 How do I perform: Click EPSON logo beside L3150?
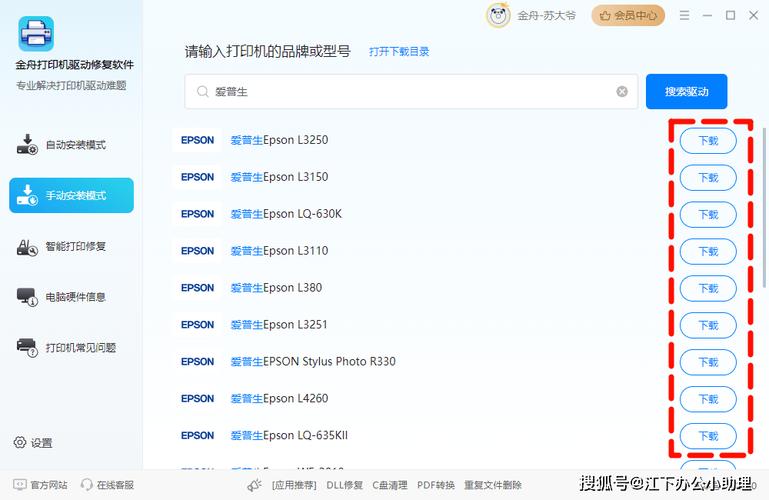point(197,177)
